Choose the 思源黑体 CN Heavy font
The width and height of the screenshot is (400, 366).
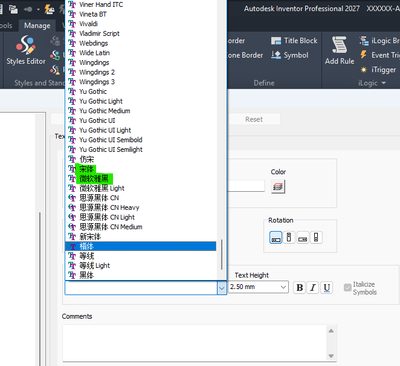point(140,208)
